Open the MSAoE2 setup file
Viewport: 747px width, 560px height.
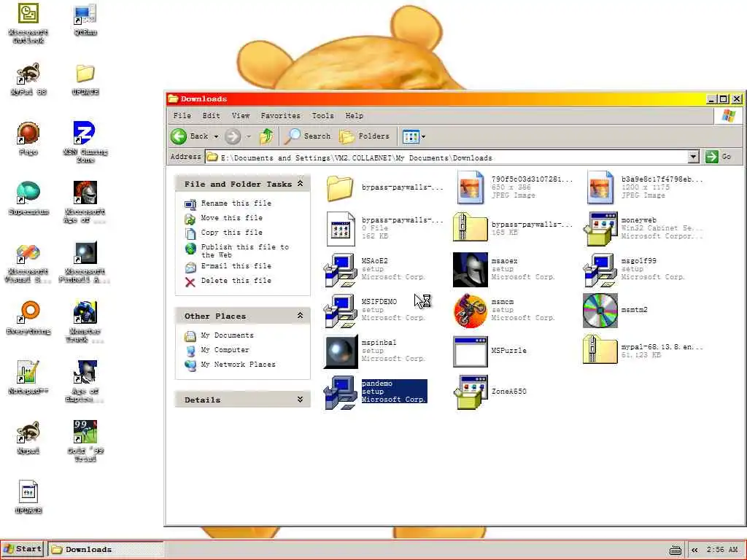(x=340, y=270)
